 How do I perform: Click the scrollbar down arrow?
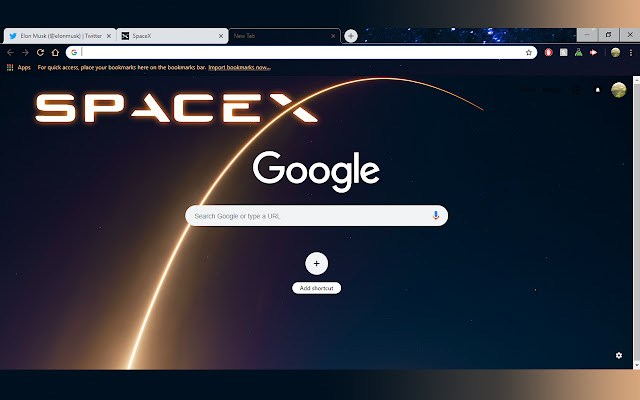636,365
